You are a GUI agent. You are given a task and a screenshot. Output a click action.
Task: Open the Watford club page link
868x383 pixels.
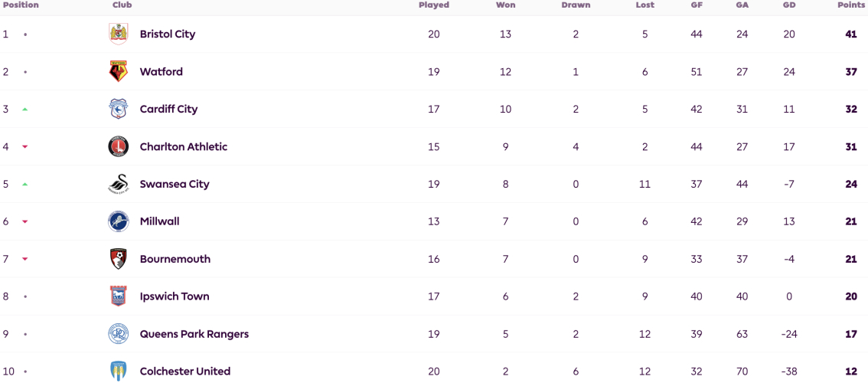tap(161, 71)
